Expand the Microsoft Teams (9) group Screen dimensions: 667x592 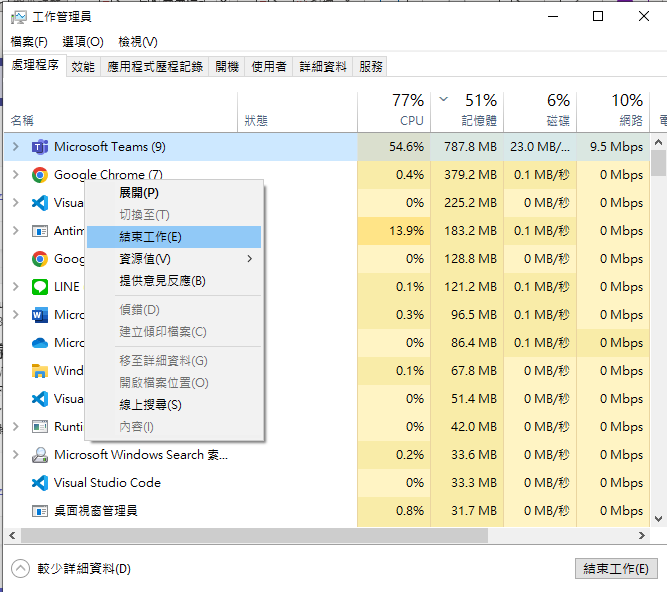pos(16,147)
